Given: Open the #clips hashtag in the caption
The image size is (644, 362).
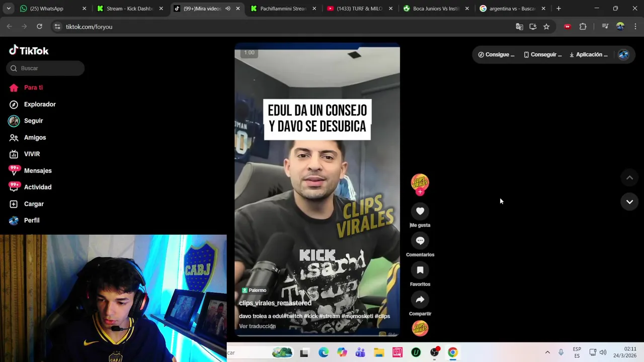Looking at the screenshot, I should [382, 316].
